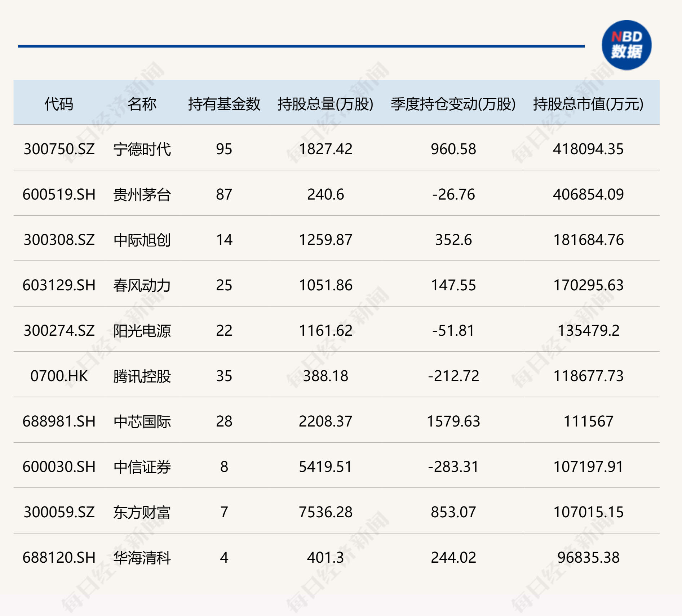Viewport: 682px width, 616px height.
Task: Click the name 阳光电源
Action: 142,331
